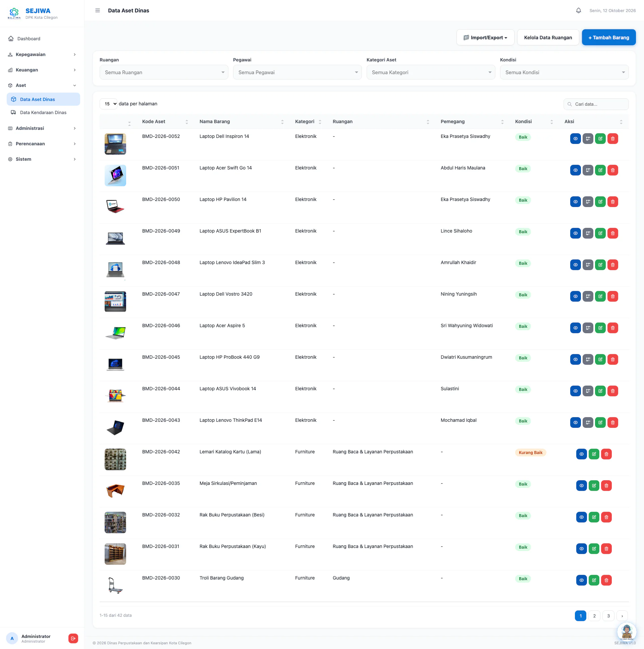Click the Cari data search field
Viewport: 644px width, 649px height.
pos(596,104)
